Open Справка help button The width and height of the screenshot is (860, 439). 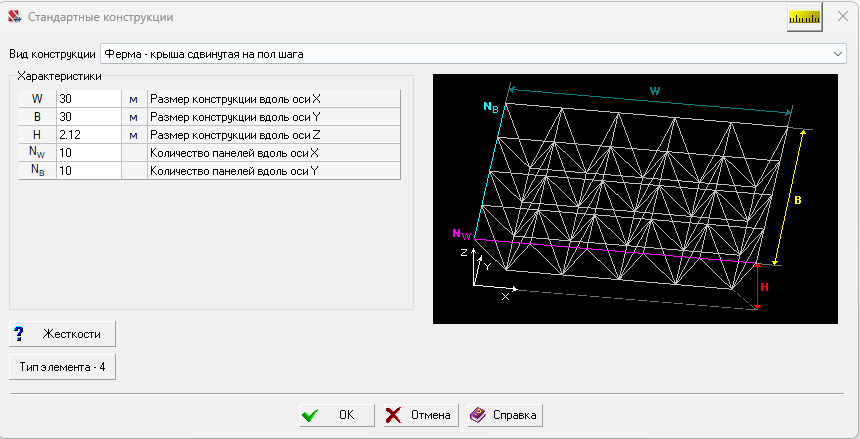point(505,415)
